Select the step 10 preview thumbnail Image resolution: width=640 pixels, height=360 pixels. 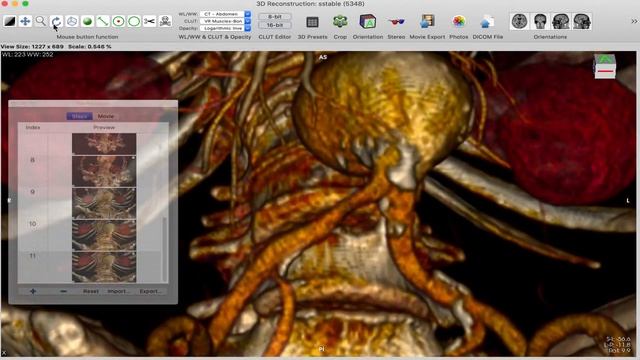coord(104,235)
